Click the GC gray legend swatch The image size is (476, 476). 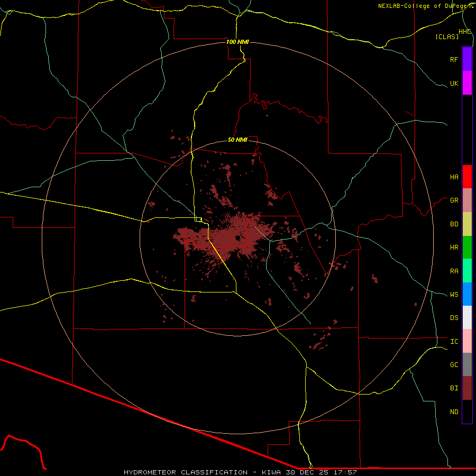[x=467, y=364]
